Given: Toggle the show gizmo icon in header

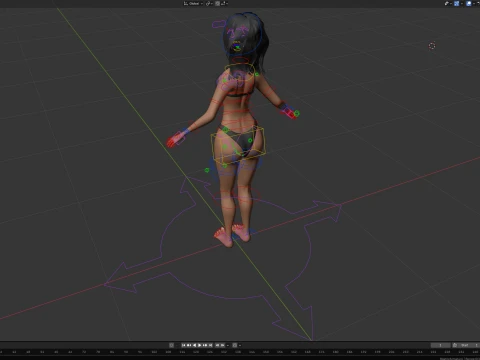Looking at the screenshot, I should (x=456, y=3).
